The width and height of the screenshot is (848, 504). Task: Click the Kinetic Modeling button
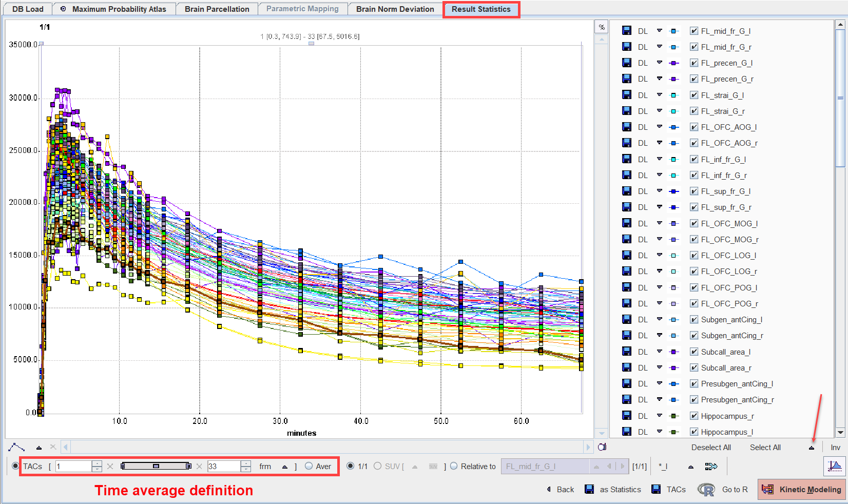pyautogui.click(x=802, y=490)
